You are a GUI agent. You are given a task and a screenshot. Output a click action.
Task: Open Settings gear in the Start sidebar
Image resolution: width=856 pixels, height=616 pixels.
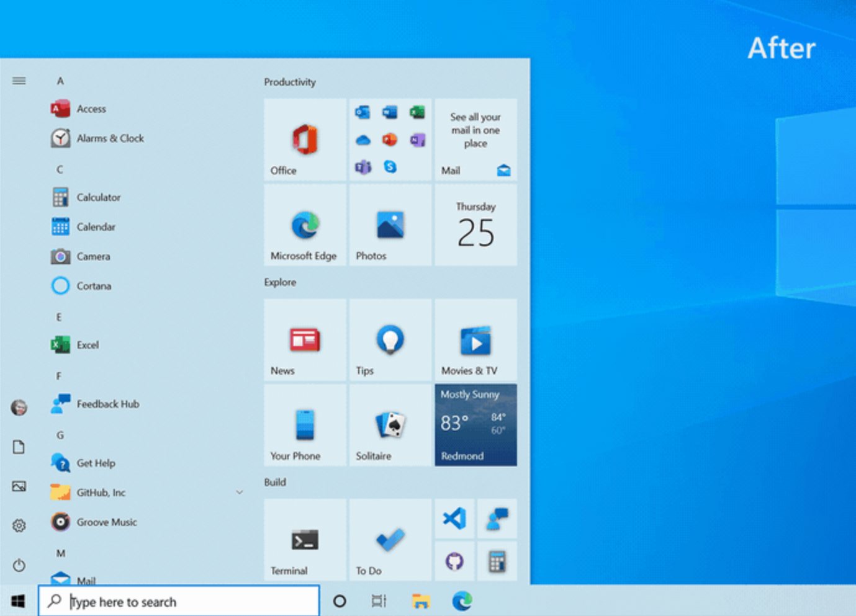point(19,526)
